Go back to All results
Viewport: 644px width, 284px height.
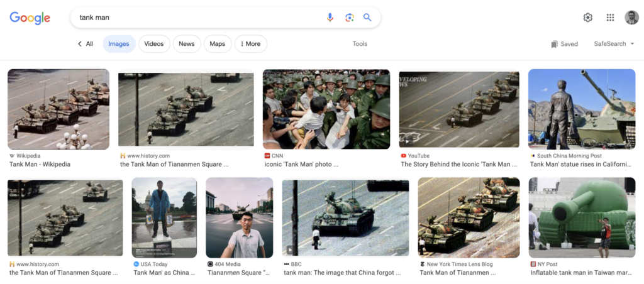tap(86, 44)
